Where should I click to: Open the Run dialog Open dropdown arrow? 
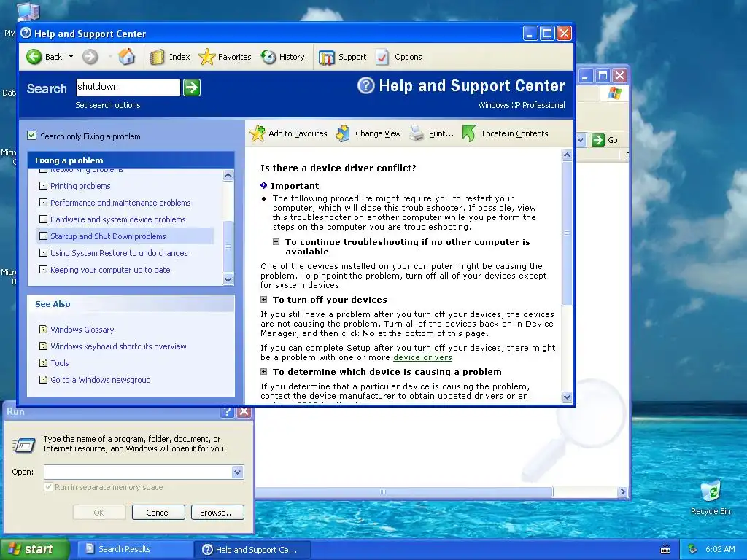click(x=238, y=472)
